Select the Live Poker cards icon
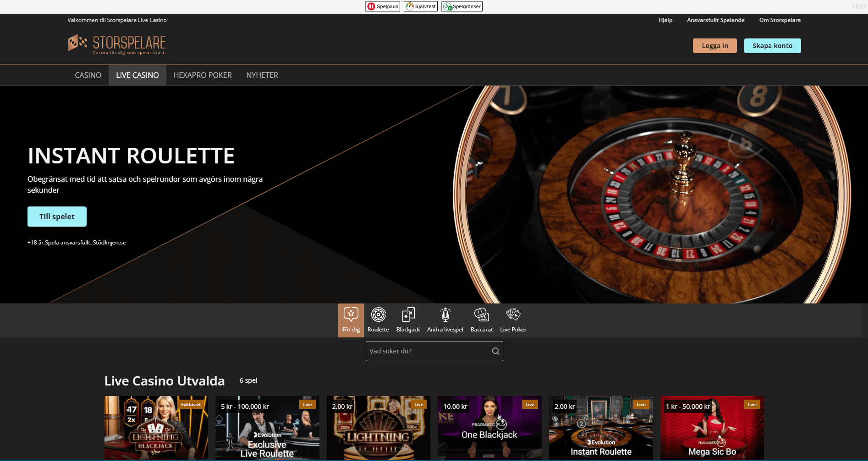This screenshot has height=461, width=868. pos(513,315)
